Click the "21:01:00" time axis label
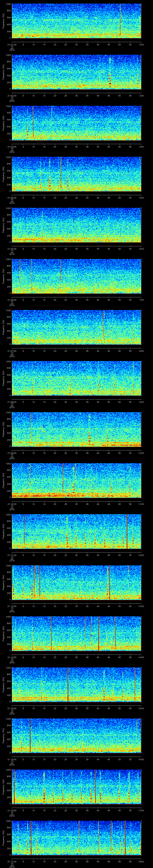 click(12, 44)
